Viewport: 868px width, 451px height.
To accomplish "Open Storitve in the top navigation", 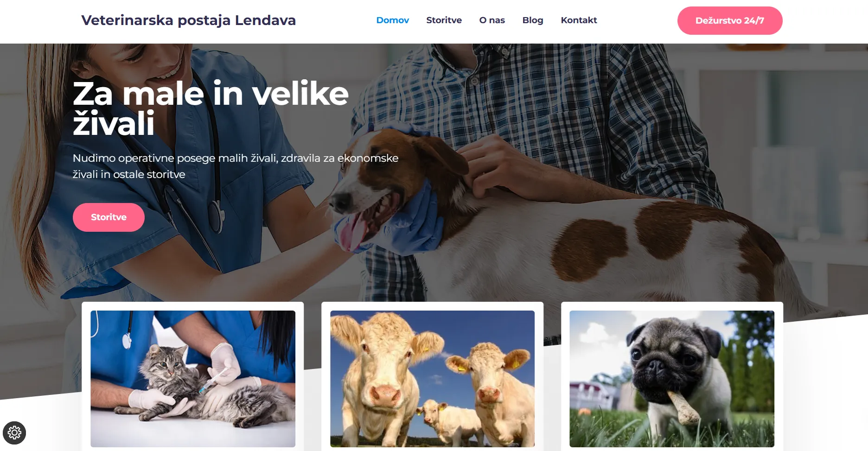I will point(444,20).
